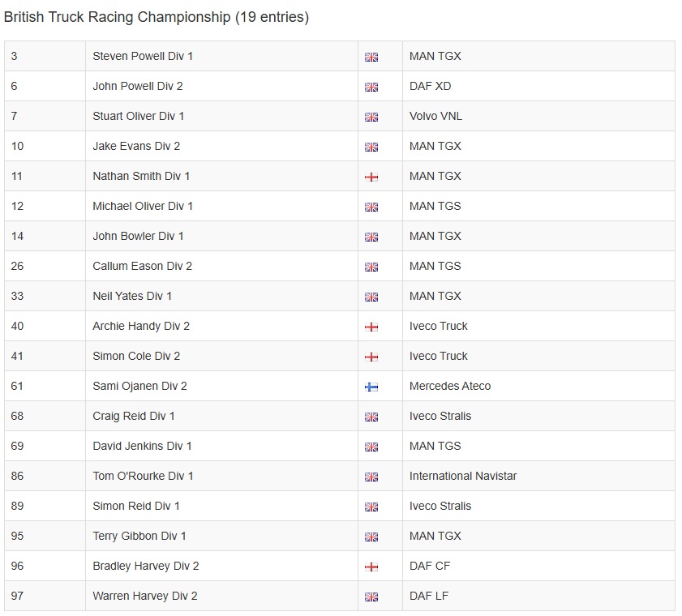Click the Mercedes Ateco vehicle text
Viewport: 682px width, 616px height.
click(450, 386)
